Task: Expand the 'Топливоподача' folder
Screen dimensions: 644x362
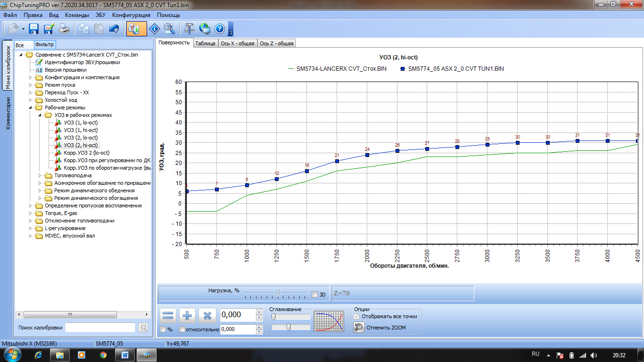Action: click(41, 175)
